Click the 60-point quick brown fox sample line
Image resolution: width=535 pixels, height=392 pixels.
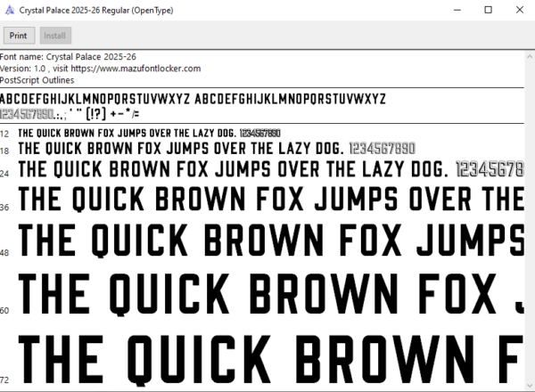coord(271,295)
